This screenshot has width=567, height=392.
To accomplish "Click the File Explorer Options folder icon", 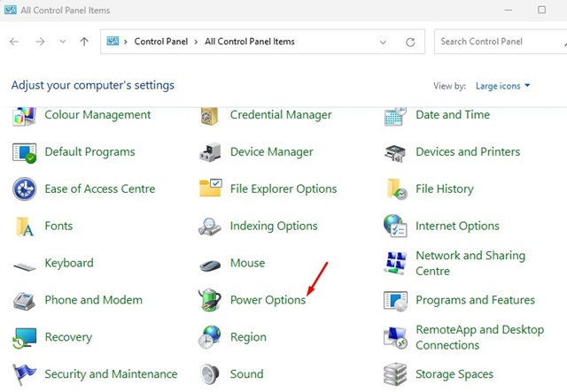I will [211, 188].
